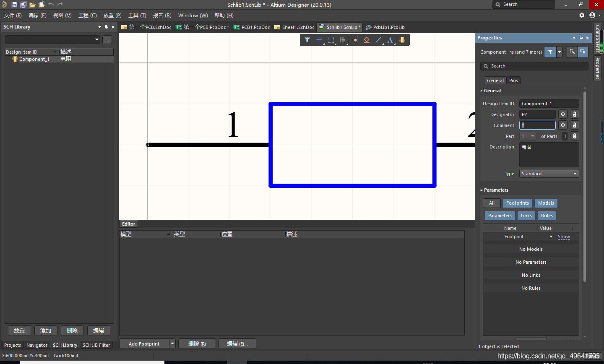Click the 放置 button in the SCH Library panel
Image resolution: width=604 pixels, height=364 pixels.
point(19,330)
